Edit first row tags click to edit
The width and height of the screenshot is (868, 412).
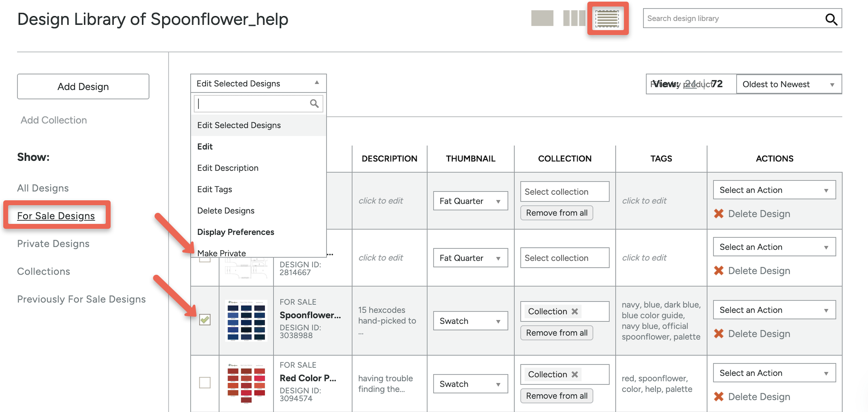click(644, 201)
